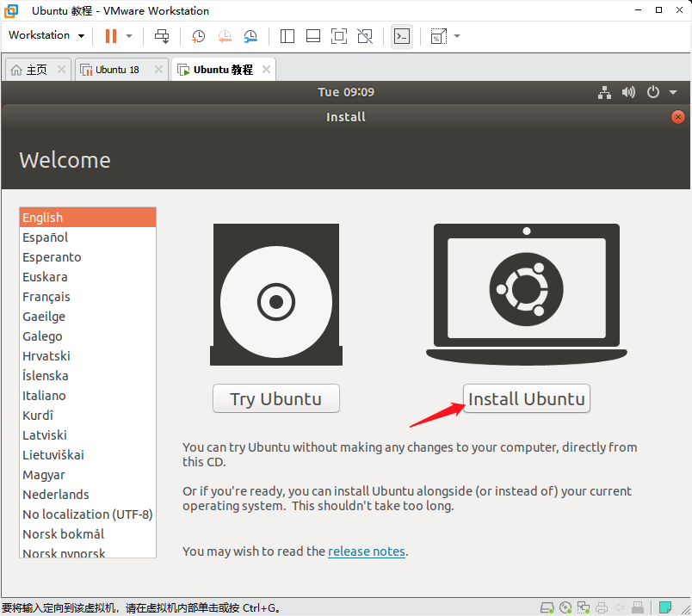Expand the Ubuntu system menu arrow
This screenshot has height=616, width=692.
tap(673, 92)
